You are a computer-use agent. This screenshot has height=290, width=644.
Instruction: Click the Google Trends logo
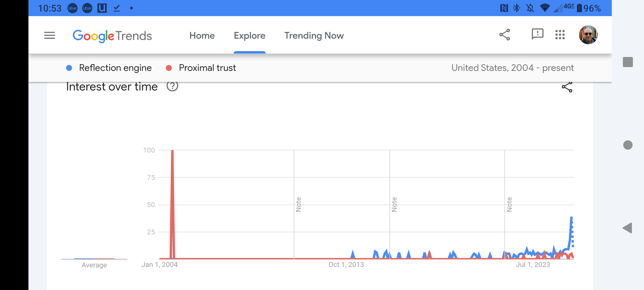(x=112, y=36)
